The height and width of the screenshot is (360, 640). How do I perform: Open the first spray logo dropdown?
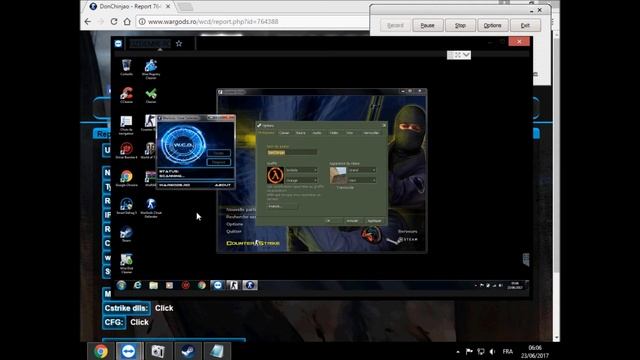(301, 170)
